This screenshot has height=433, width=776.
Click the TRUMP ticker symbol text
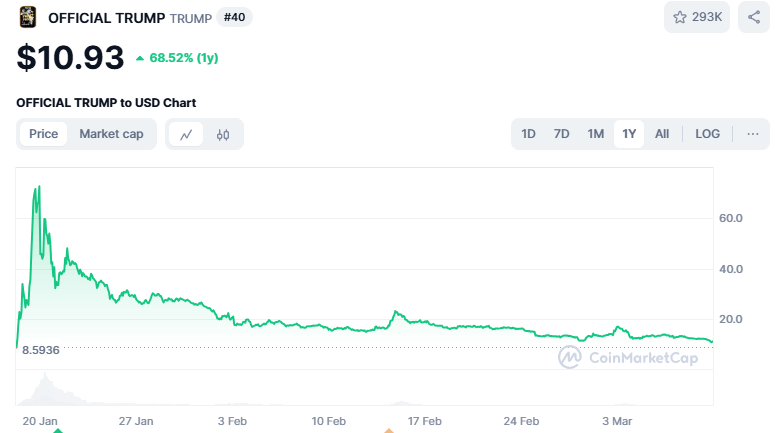[191, 18]
